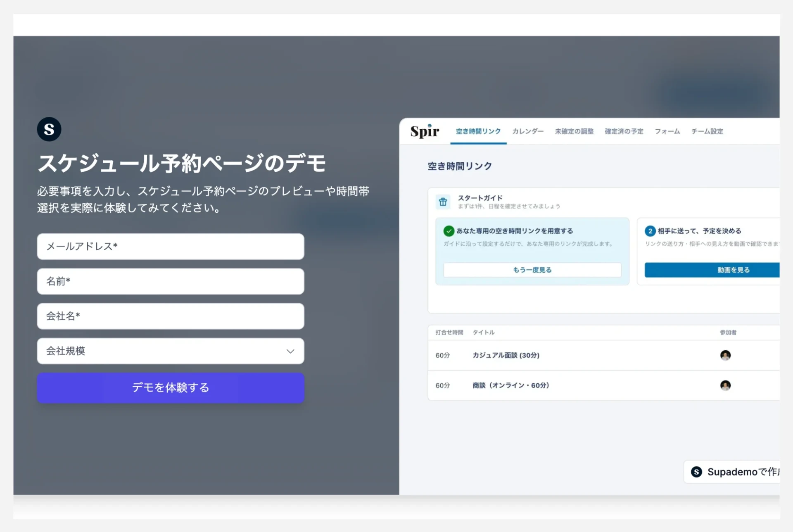The image size is (793, 532).
Task: Select the 商談（オンライン・60分）row title
Action: click(511, 385)
